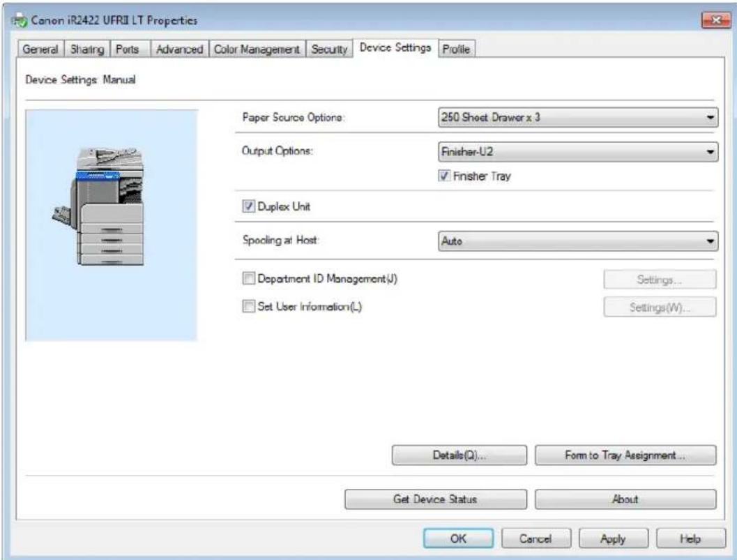This screenshot has height=560, width=737.
Task: Uncheck the Duplex Unit checkbox
Action: coord(249,206)
